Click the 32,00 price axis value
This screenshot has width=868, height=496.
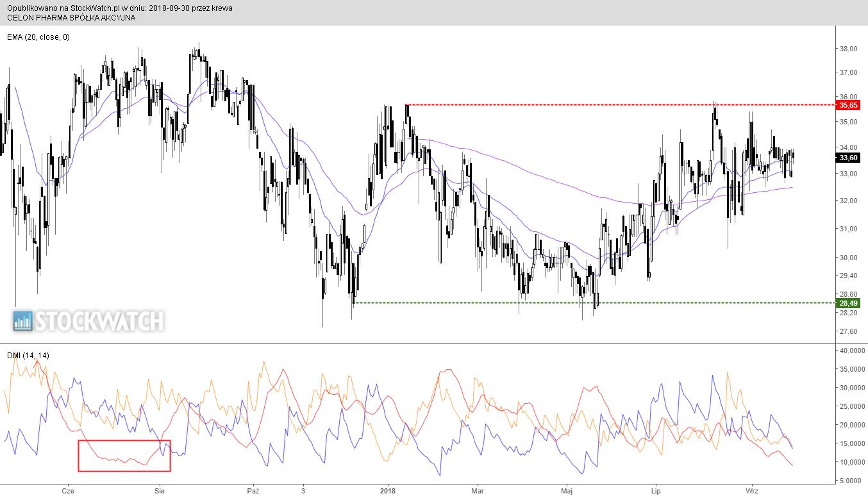(848, 201)
